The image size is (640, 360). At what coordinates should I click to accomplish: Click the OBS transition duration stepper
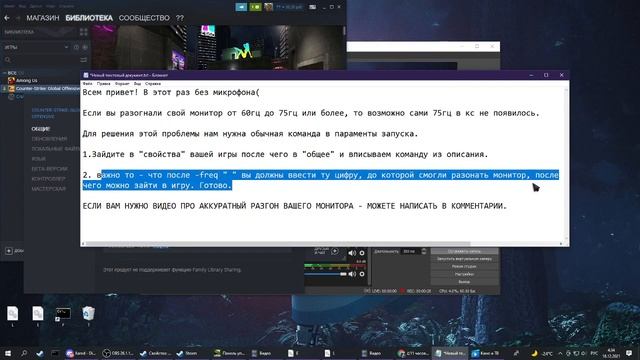[x=424, y=251]
